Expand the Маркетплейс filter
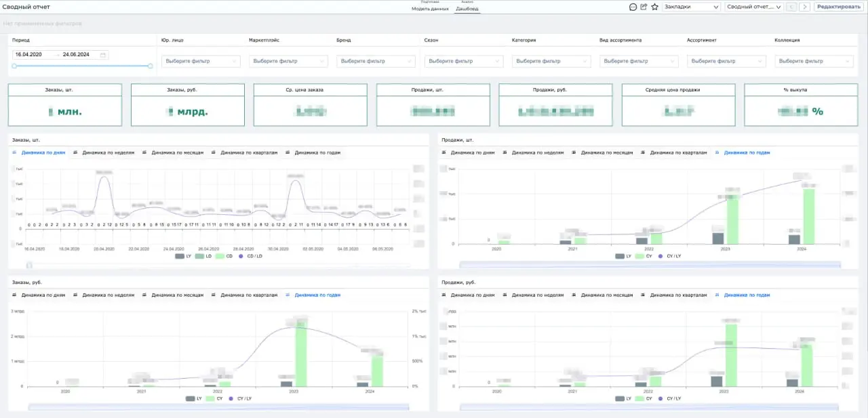This screenshot has width=868, height=418. tap(289, 61)
